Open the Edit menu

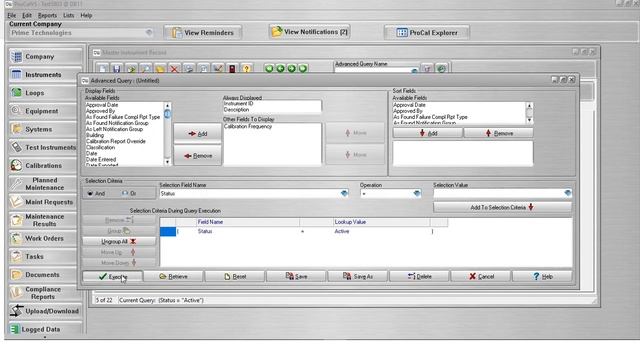tap(27, 15)
